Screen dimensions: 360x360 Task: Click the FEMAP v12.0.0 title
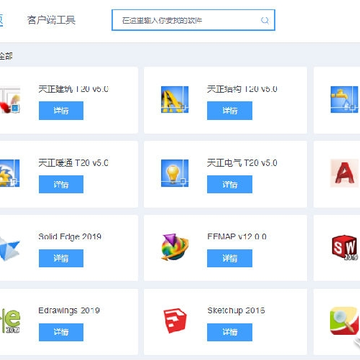click(237, 237)
